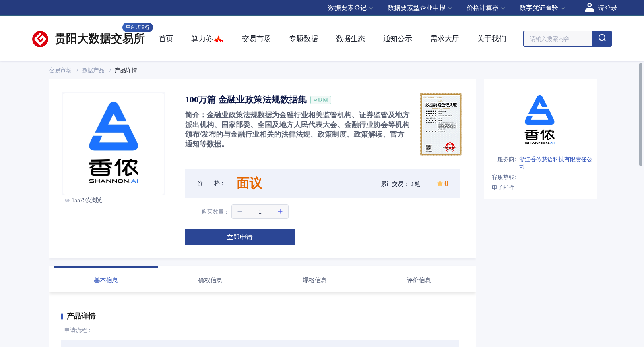Open the 关于我们 menu item
This screenshot has height=347, width=644.
pos(492,39)
